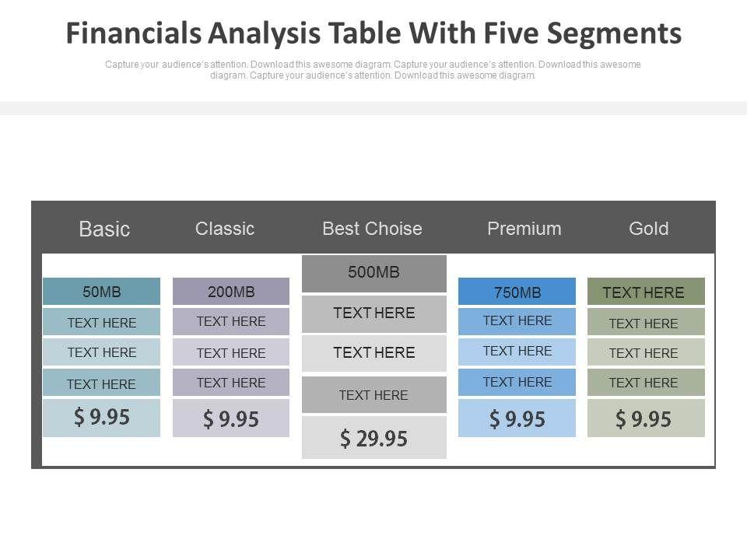Click the TEXT HERE cell directly above $ 29.95

(373, 394)
